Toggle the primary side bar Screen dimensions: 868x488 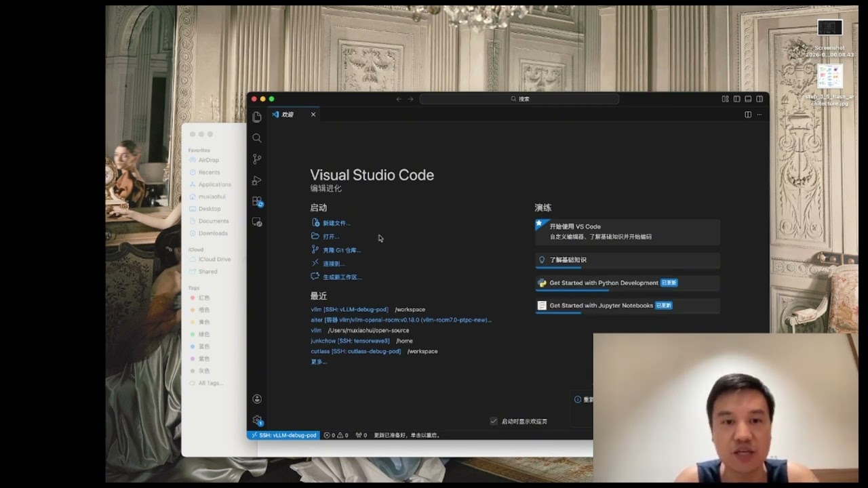(x=736, y=99)
